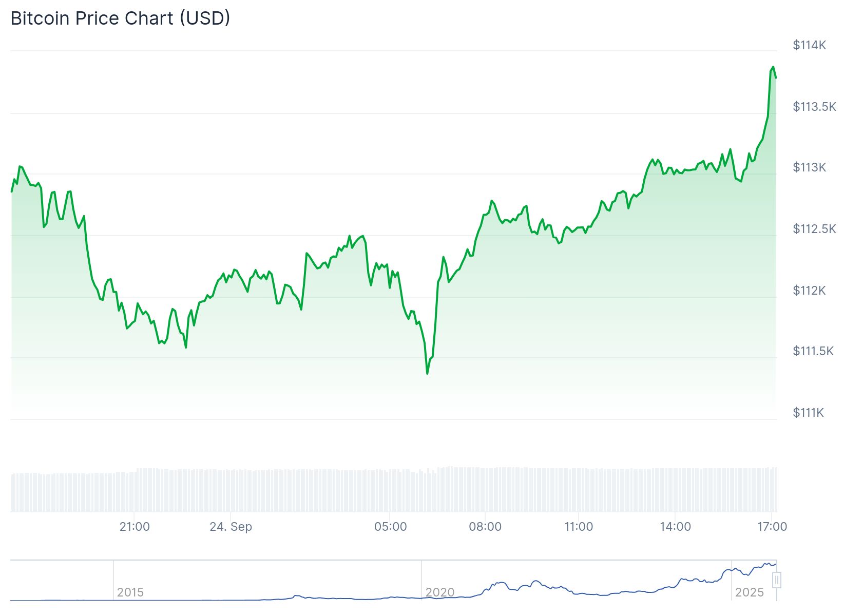Image resolution: width=844 pixels, height=616 pixels.
Task: Click the $113K price axis label
Action: click(x=809, y=167)
